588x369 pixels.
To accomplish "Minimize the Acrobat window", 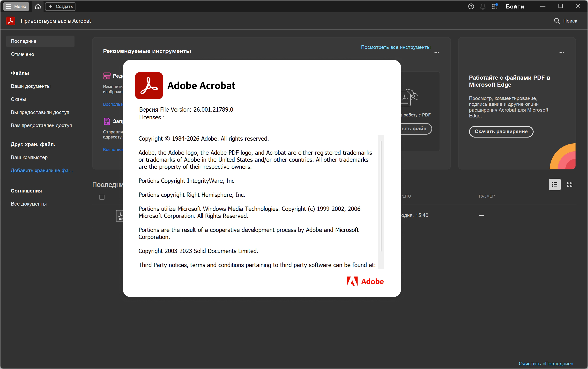I will (543, 6).
